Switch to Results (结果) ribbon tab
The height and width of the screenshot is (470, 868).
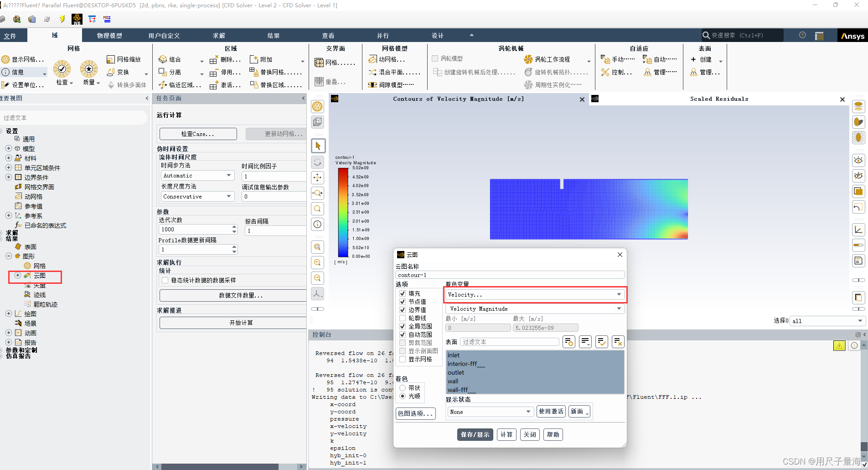point(274,36)
